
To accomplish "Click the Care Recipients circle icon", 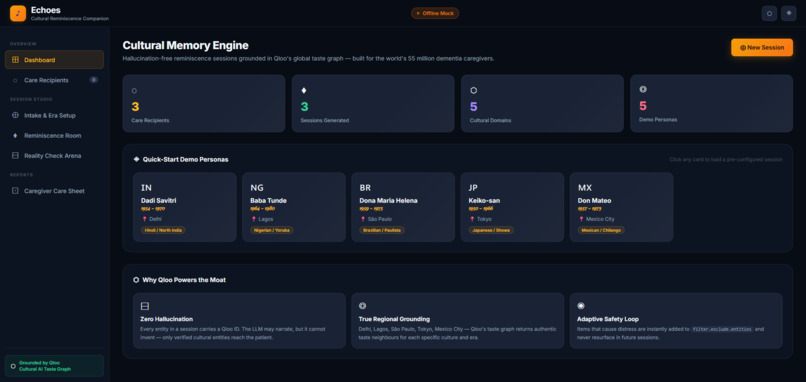I will point(15,80).
